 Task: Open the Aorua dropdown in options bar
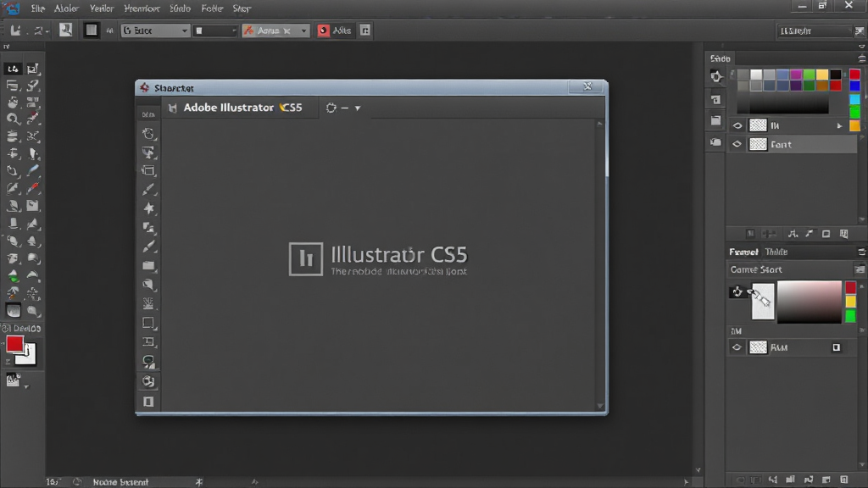tap(275, 30)
